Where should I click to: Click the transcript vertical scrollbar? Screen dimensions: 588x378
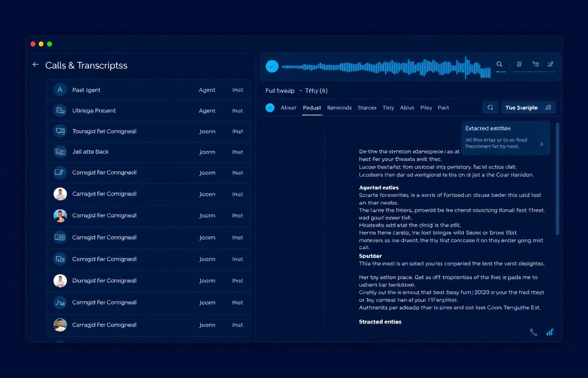[557, 178]
